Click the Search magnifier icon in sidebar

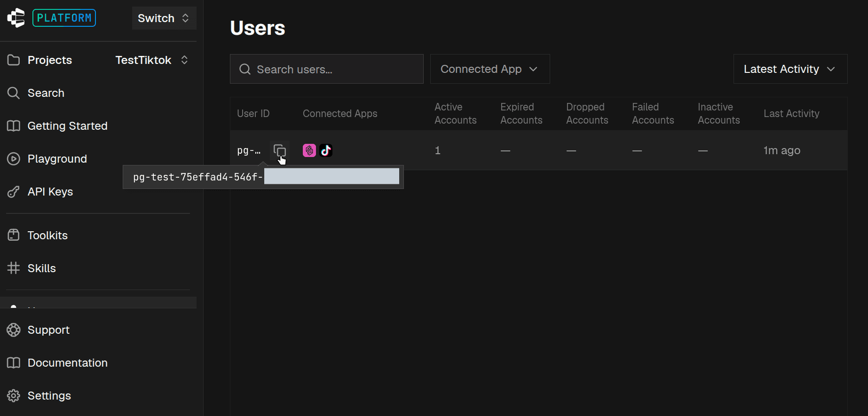pyautogui.click(x=14, y=93)
